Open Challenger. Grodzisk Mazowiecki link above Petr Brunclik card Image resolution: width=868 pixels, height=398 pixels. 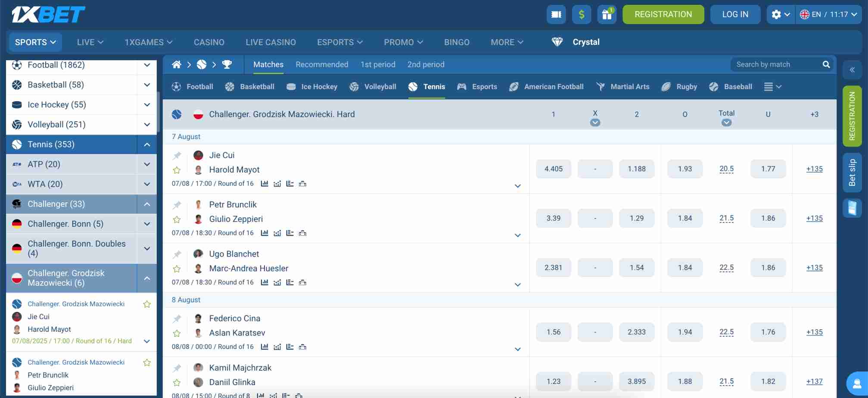[x=76, y=362]
